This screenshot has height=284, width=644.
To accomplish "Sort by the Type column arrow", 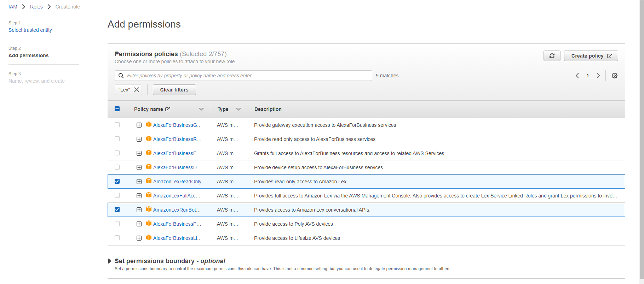I will click(x=238, y=109).
